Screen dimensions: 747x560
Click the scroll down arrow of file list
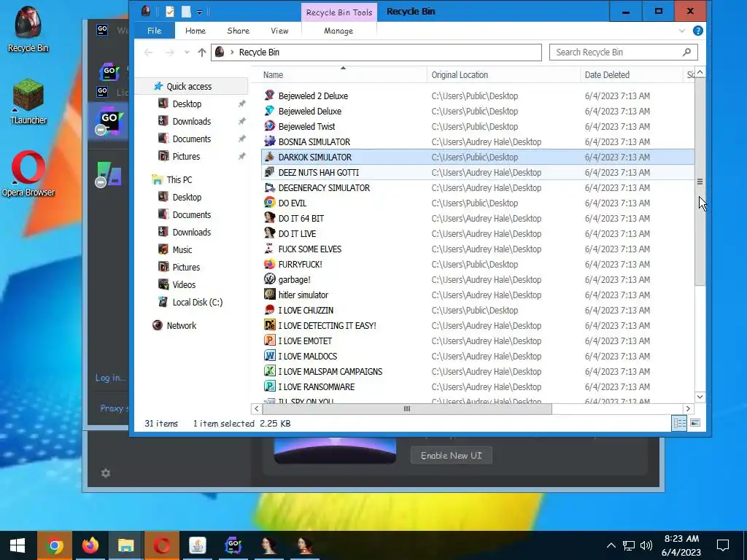(x=700, y=397)
